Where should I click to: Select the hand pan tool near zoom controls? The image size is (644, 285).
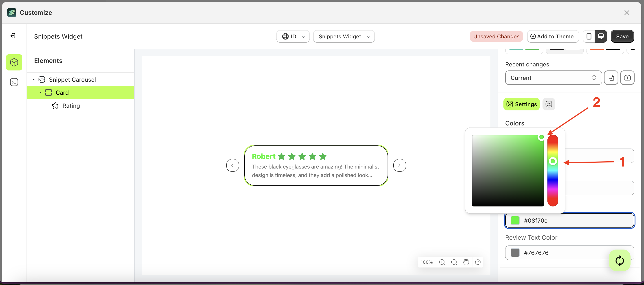(466, 262)
